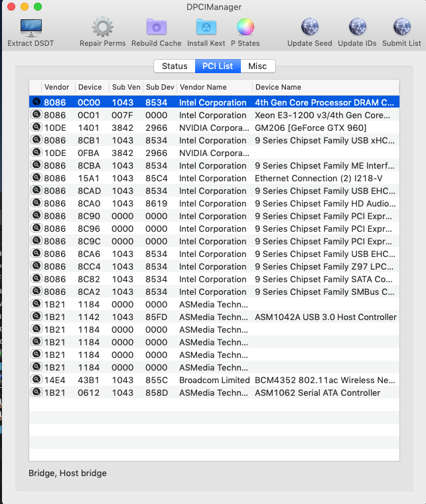Click the Sub Ven column header
Screen dimensions: 426x504
click(x=126, y=87)
